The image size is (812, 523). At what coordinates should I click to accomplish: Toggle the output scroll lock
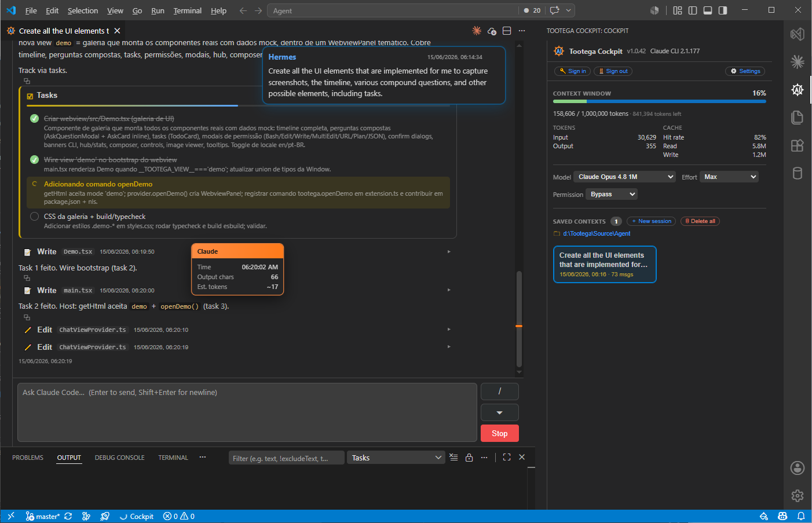(x=469, y=458)
